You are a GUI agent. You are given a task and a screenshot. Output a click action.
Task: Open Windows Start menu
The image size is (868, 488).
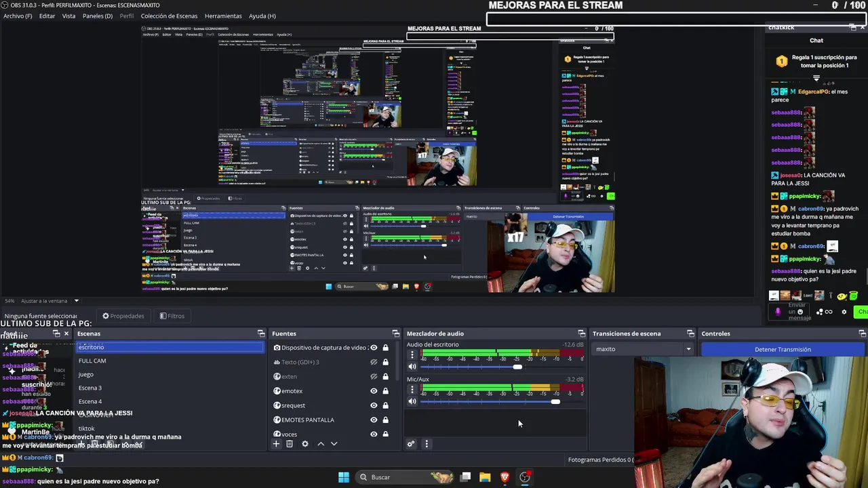coord(344,477)
